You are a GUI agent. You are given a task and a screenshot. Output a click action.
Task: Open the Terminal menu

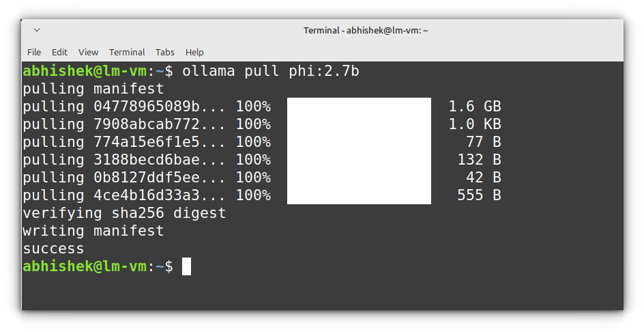pos(127,52)
